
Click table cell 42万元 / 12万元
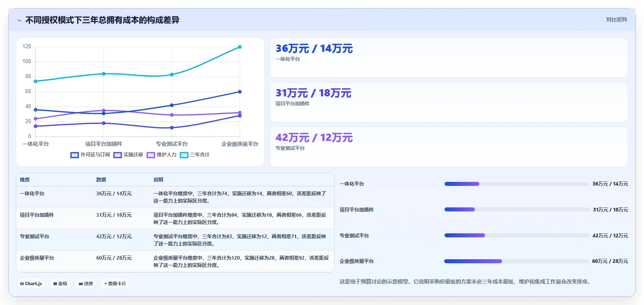tap(114, 237)
